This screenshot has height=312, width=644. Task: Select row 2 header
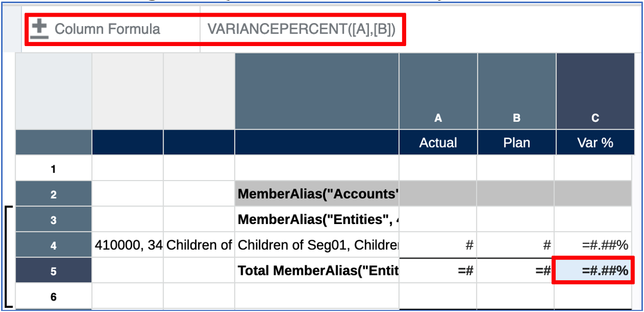pyautogui.click(x=53, y=194)
